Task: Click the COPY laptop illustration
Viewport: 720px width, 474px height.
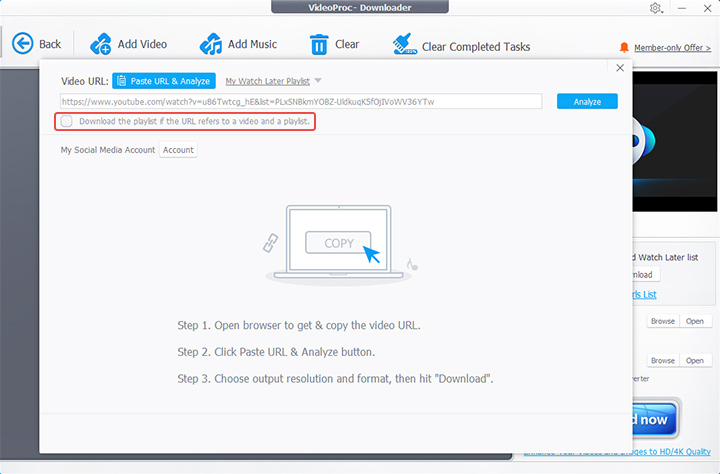Action: point(339,243)
